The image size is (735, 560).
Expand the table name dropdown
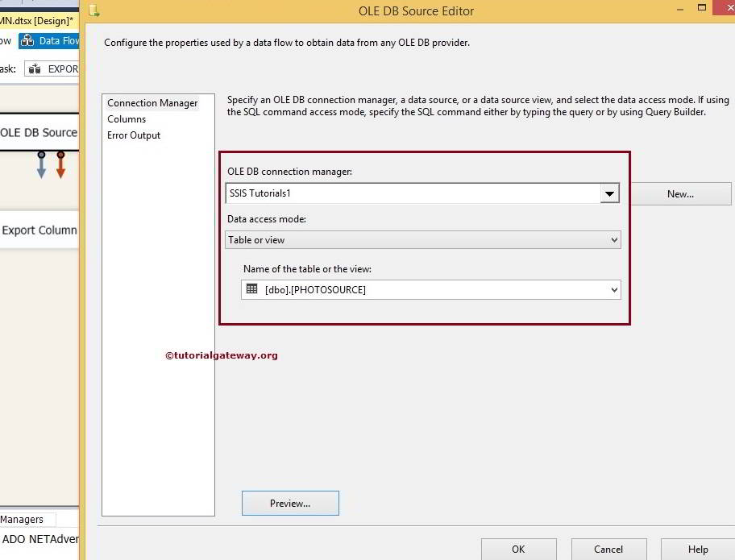(x=614, y=289)
